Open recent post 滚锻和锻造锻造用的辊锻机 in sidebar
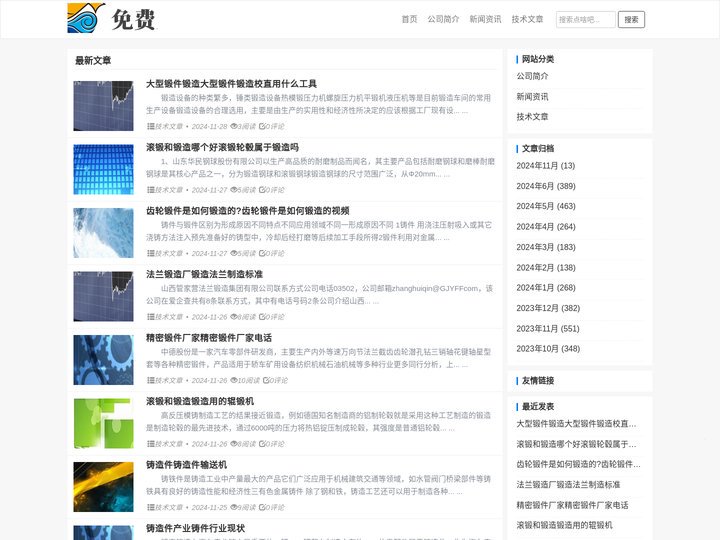This screenshot has height=540, width=720. pyautogui.click(x=564, y=525)
